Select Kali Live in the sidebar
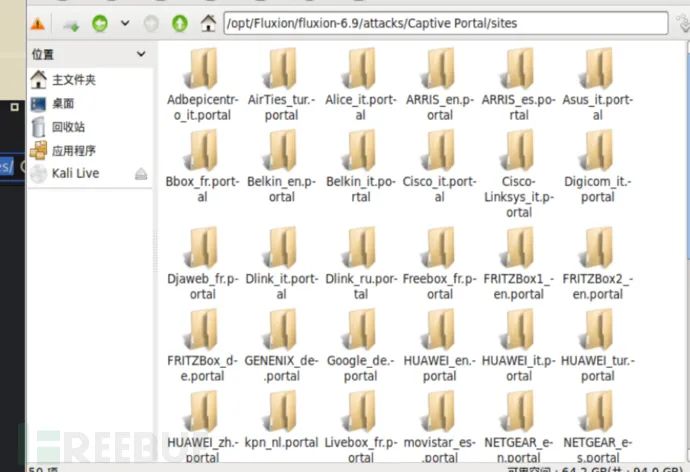690x472 pixels. (65, 173)
